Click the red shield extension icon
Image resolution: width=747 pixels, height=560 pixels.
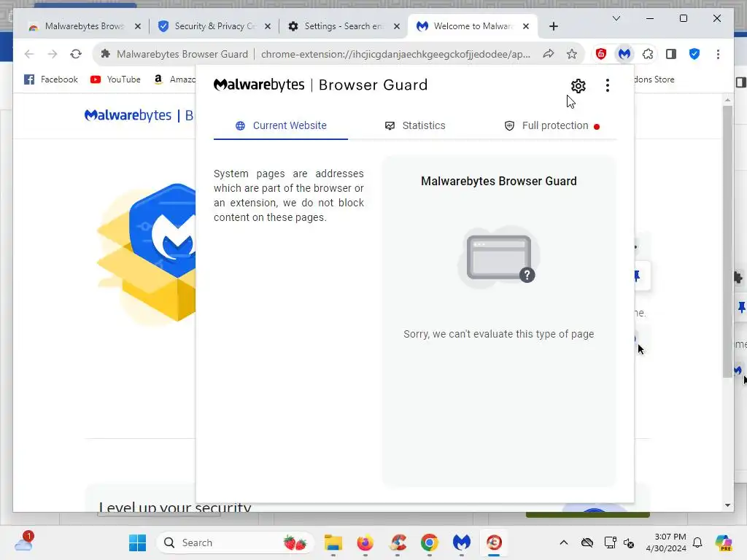point(601,54)
